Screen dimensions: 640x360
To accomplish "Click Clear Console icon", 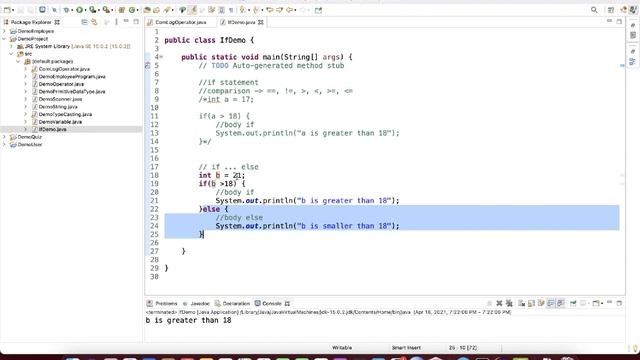I will (x=522, y=303).
